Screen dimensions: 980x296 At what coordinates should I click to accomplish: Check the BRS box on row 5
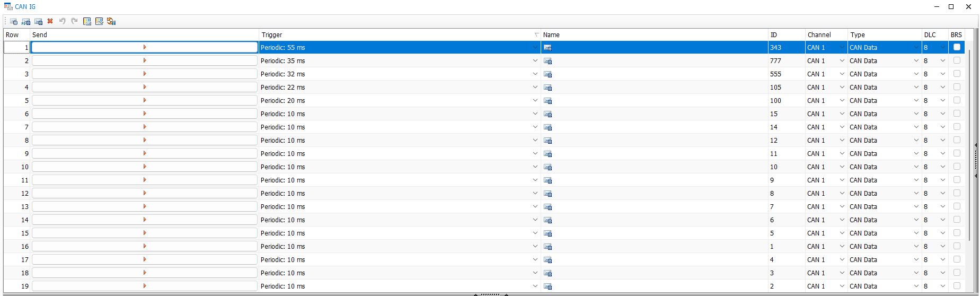[957, 100]
